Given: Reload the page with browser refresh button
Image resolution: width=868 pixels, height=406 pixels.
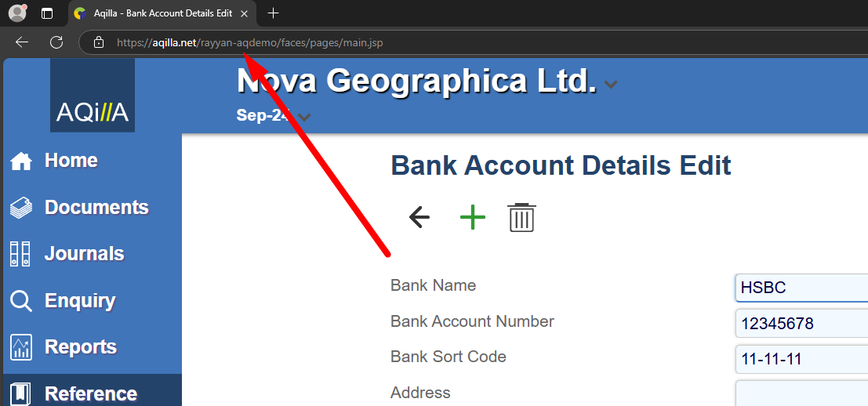Looking at the screenshot, I should point(56,42).
